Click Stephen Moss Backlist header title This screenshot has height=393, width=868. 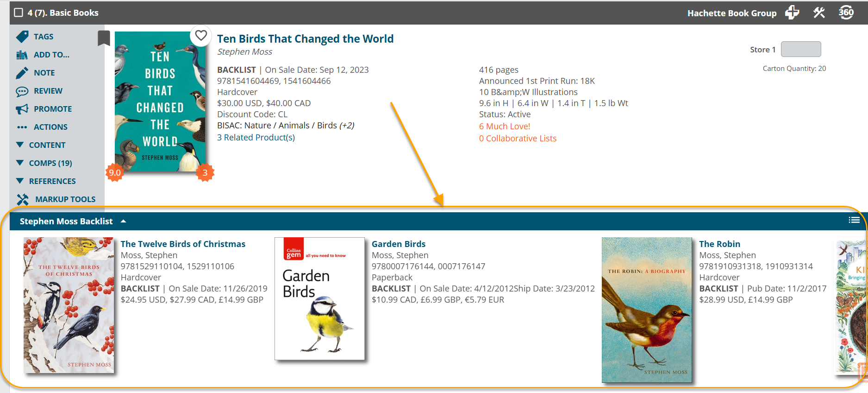click(x=66, y=222)
